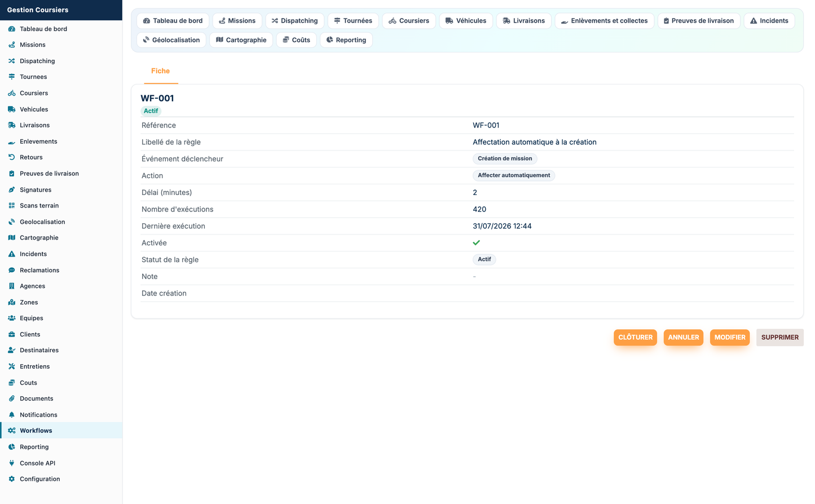
Task: Go to Preuves de livraison top tab
Action: [x=699, y=21]
